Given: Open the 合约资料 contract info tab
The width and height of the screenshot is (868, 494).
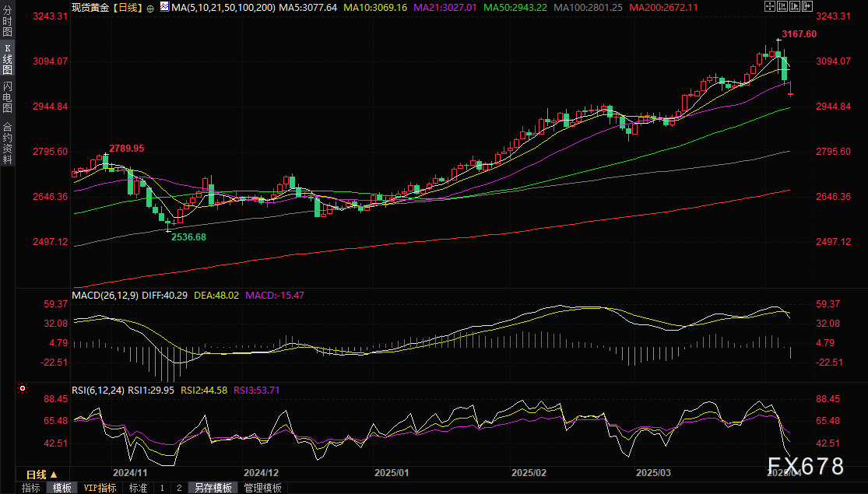Looking at the screenshot, I should (x=7, y=142).
